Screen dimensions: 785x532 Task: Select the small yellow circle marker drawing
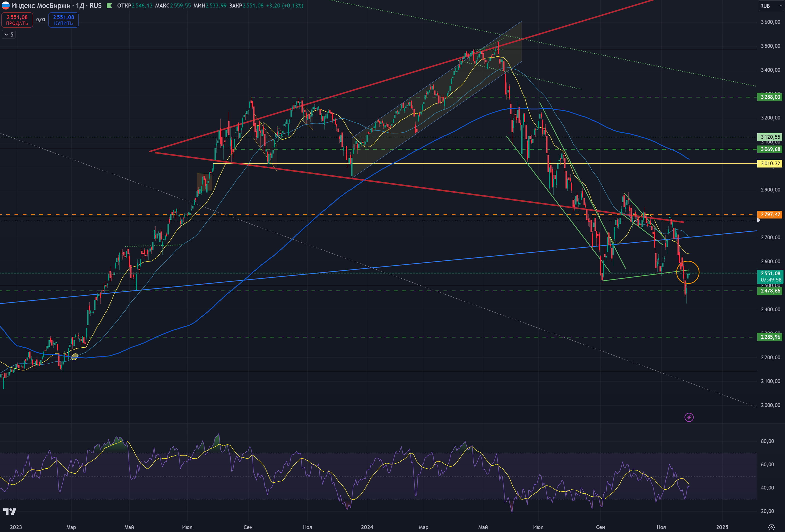75,356
